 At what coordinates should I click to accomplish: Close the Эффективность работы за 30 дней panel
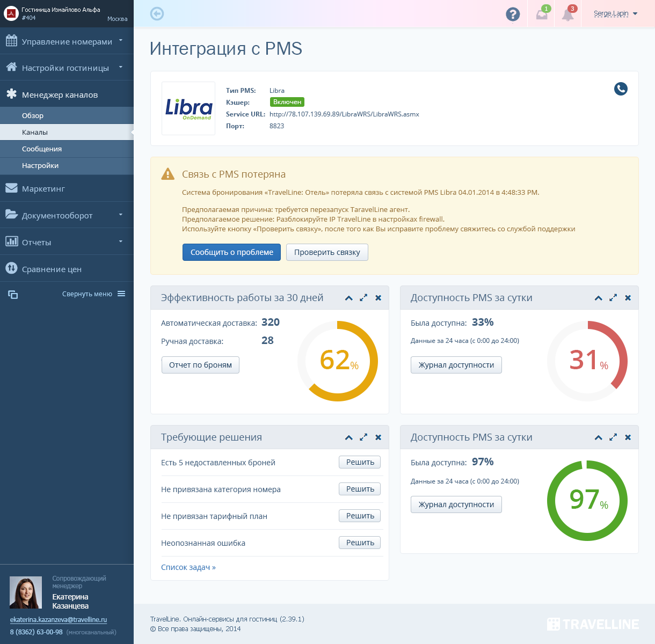pyautogui.click(x=379, y=298)
